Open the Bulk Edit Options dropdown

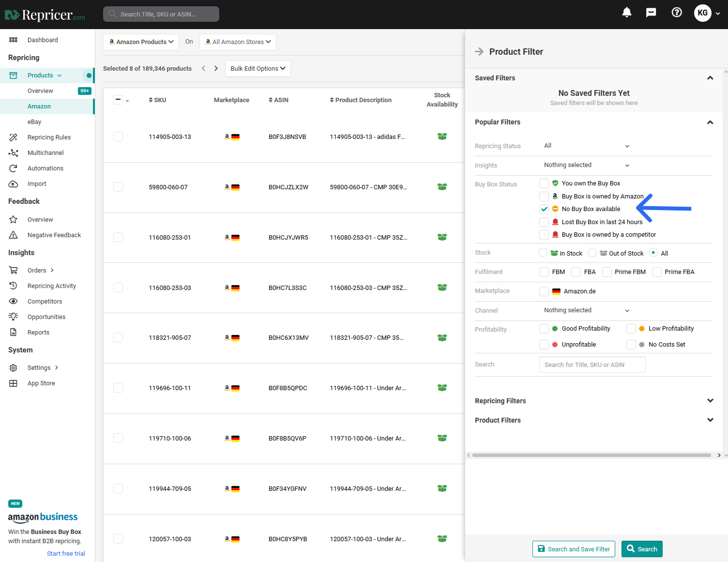pos(258,69)
